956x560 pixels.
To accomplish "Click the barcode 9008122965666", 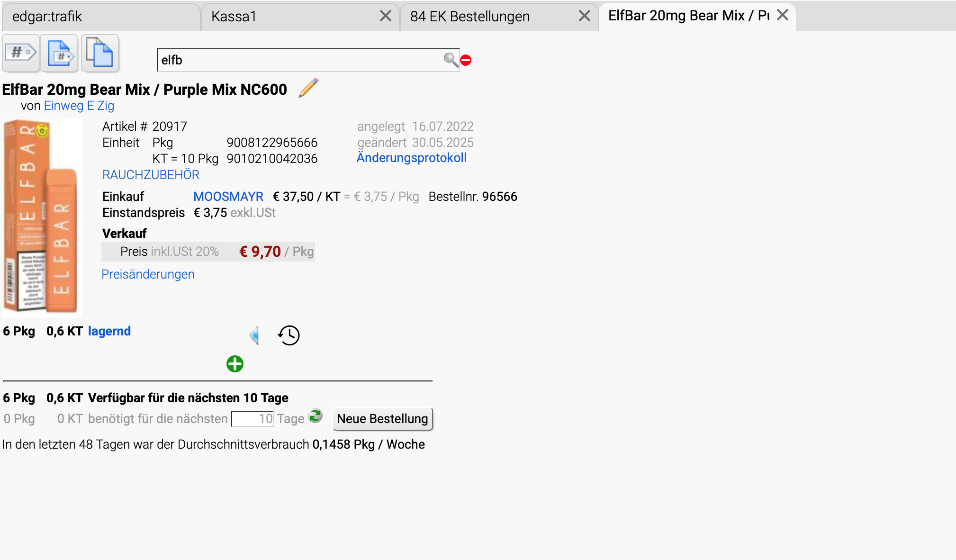I will pos(272,143).
